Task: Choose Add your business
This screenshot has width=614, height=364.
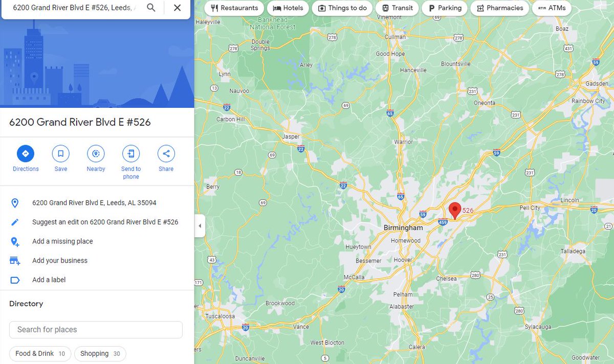Action: point(60,261)
